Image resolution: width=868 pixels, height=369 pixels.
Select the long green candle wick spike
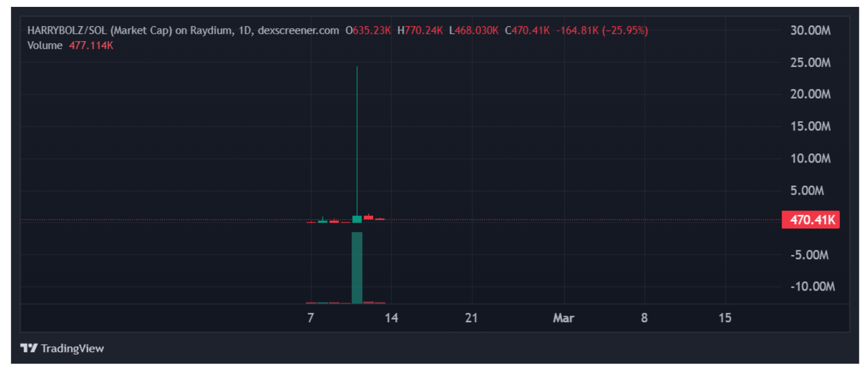(x=357, y=141)
